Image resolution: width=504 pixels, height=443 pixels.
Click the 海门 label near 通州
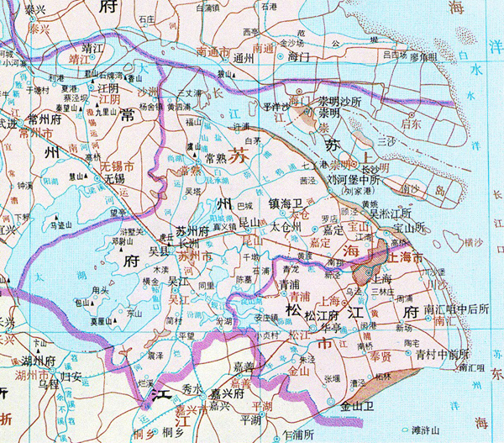[299, 57]
